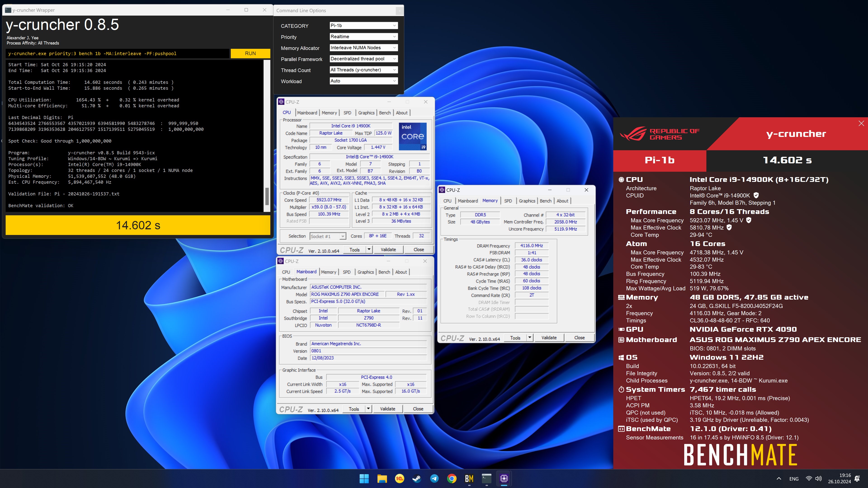The height and width of the screenshot is (488, 868).
Task: Open taskbar clock and date
Action: click(x=839, y=479)
